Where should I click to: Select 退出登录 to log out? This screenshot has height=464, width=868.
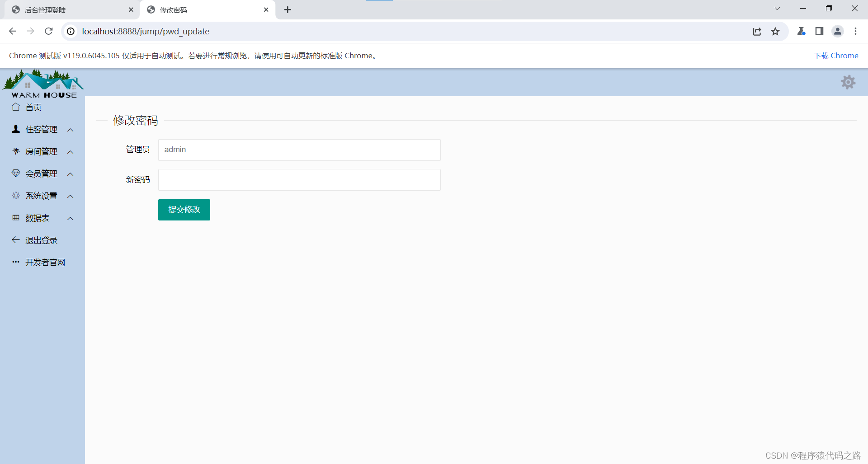[x=42, y=240]
